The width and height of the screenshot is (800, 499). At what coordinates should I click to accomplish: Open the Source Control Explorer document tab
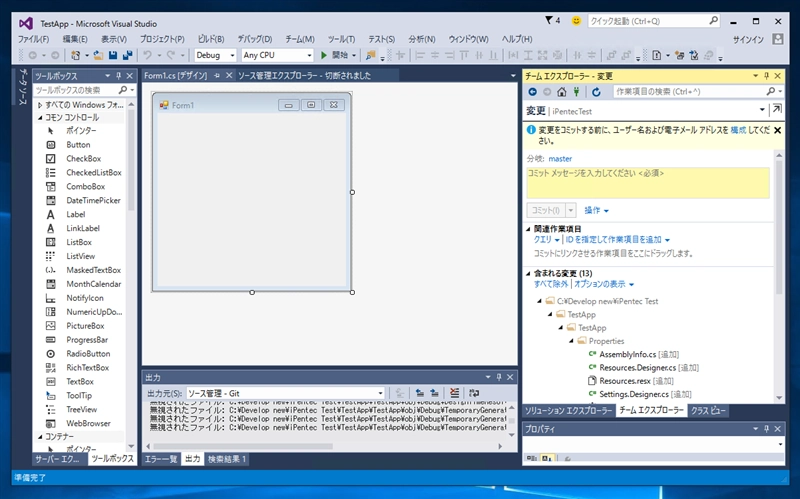(x=305, y=76)
